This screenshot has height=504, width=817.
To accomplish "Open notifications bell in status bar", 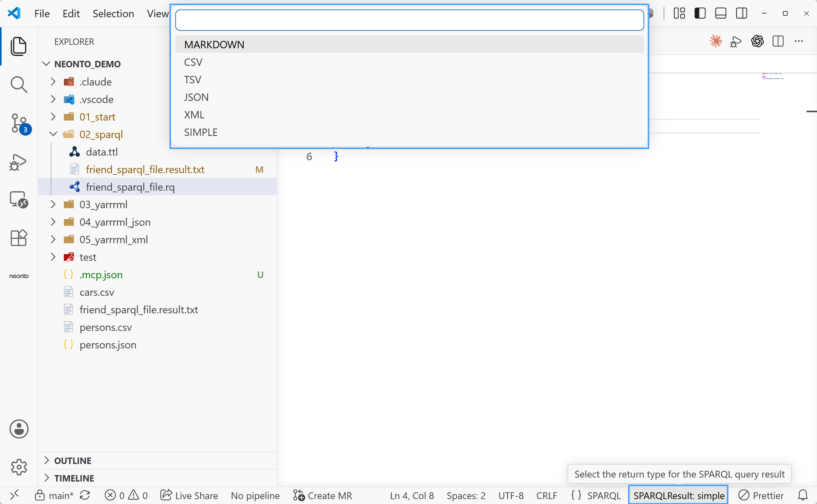I will [803, 495].
